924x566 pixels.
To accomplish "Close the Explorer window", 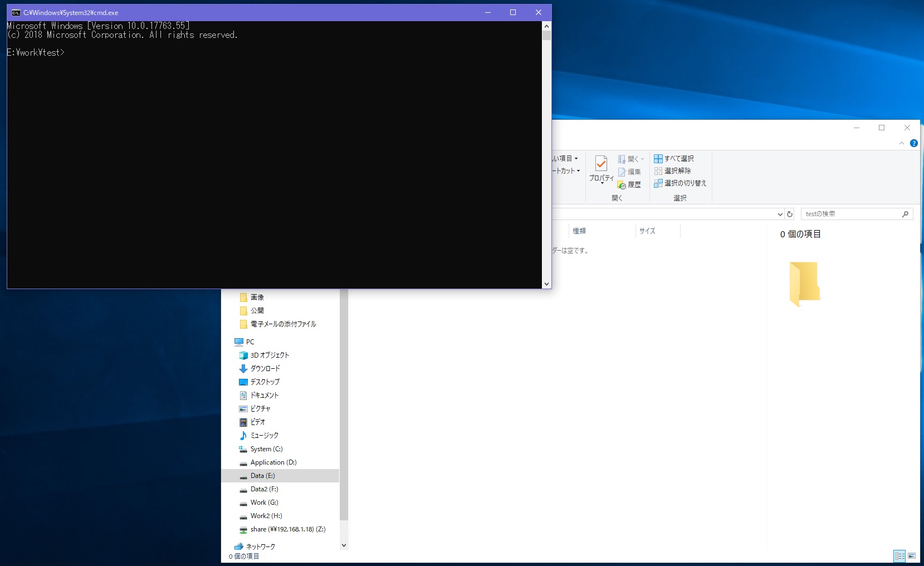I will click(907, 128).
